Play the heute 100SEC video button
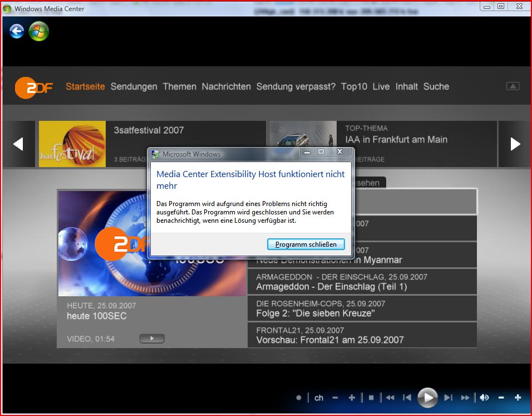Viewport: 532px width, 416px height. [152, 338]
